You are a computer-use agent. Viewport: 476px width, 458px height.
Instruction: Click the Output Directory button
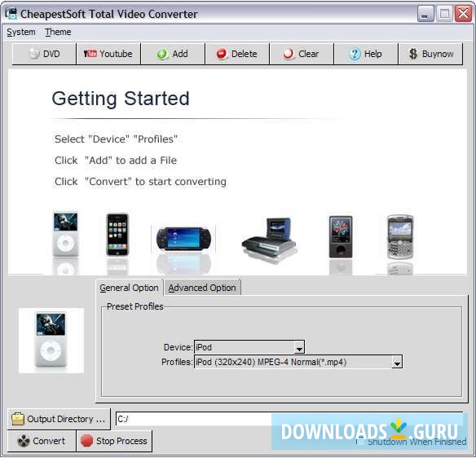59,419
